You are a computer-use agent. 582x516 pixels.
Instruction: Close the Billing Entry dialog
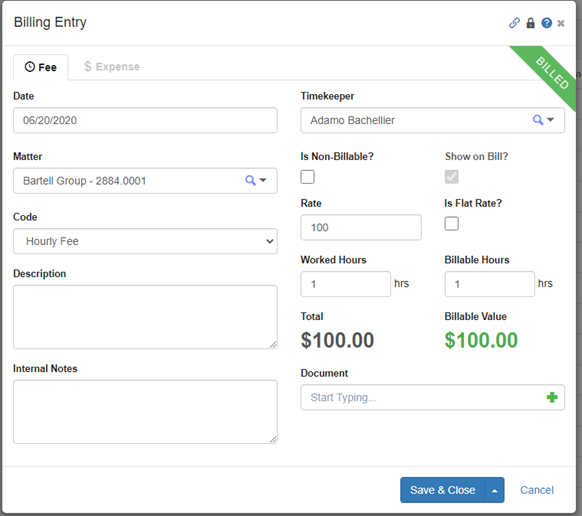click(x=561, y=23)
